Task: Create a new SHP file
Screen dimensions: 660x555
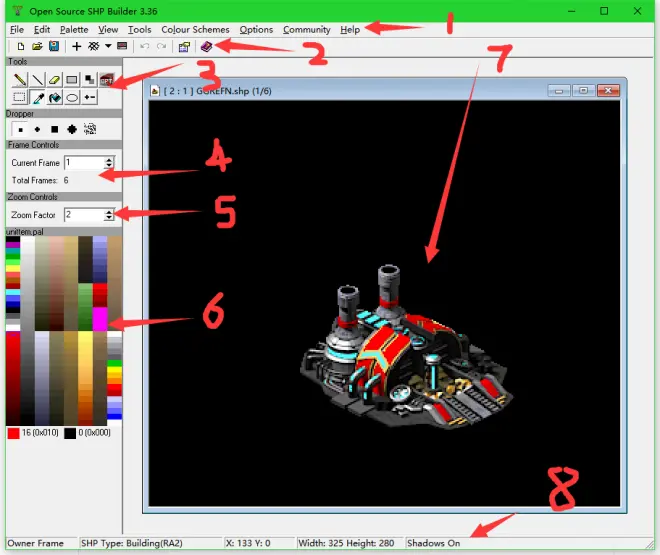Action: point(20,46)
